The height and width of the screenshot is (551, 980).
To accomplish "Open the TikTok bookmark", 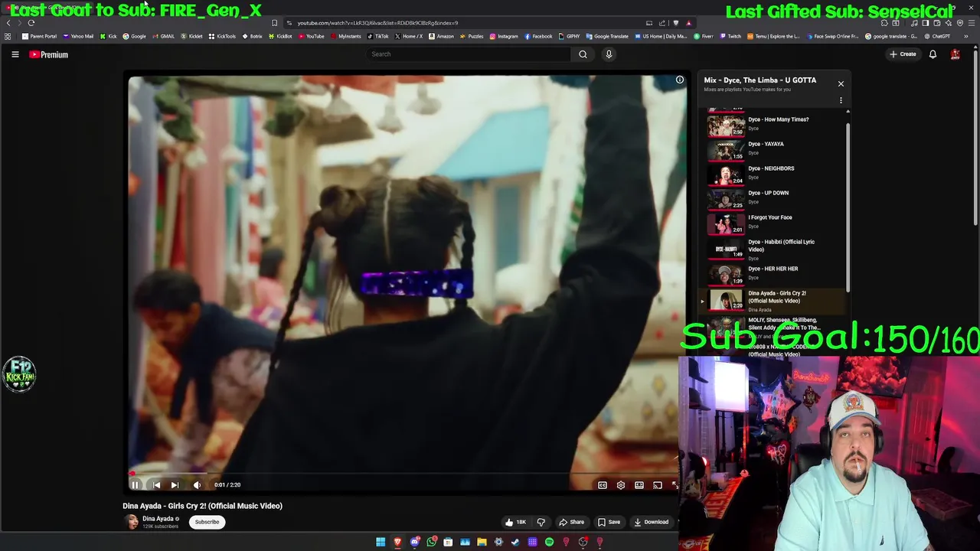I will point(378,36).
